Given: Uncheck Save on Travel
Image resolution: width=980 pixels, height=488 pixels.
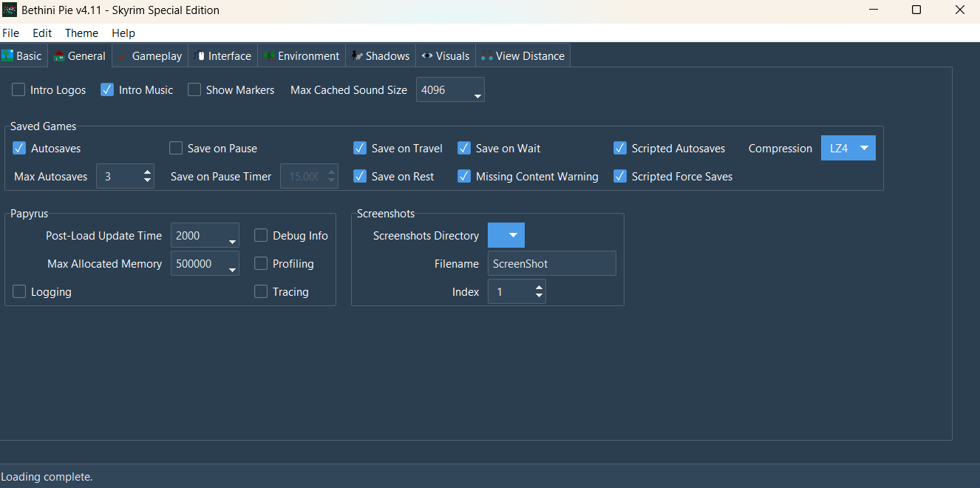Looking at the screenshot, I should coord(360,148).
